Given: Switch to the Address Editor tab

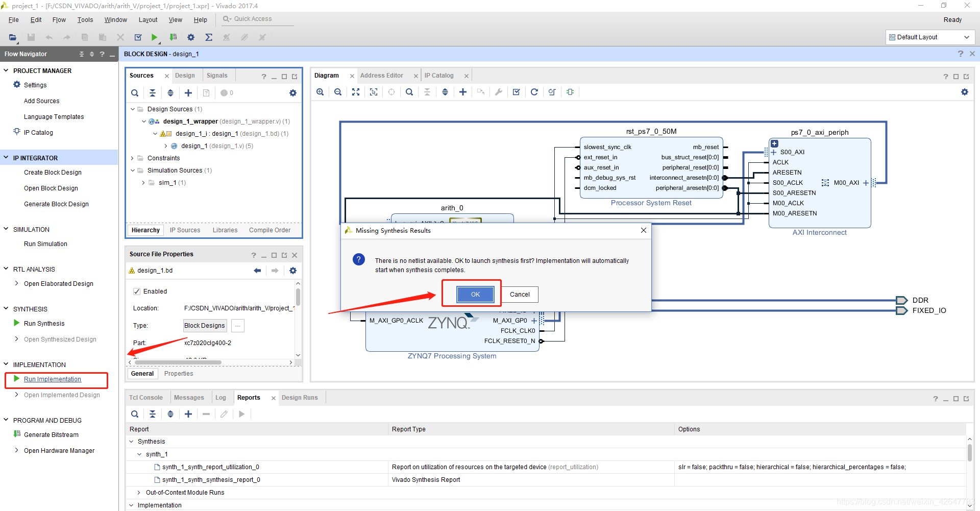Looking at the screenshot, I should pos(382,76).
